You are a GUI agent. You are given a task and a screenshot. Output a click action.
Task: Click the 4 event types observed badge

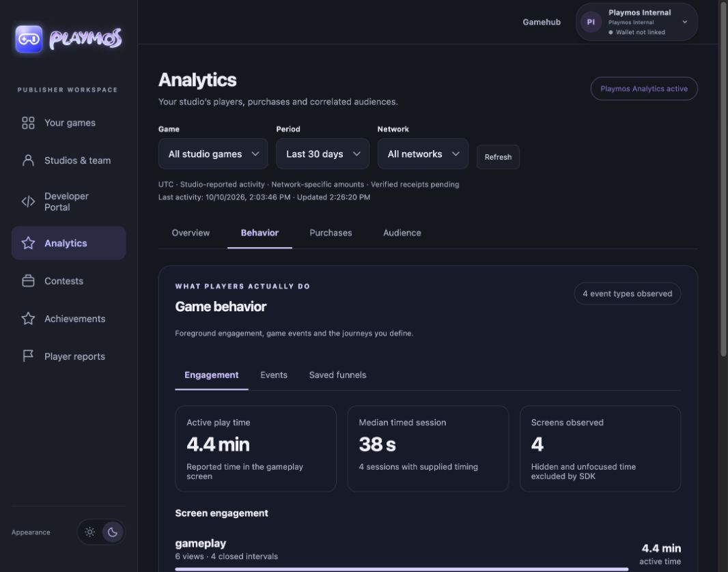pos(627,294)
